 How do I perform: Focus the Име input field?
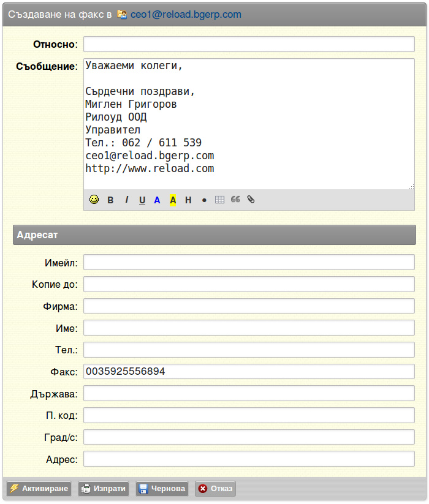[249, 328]
